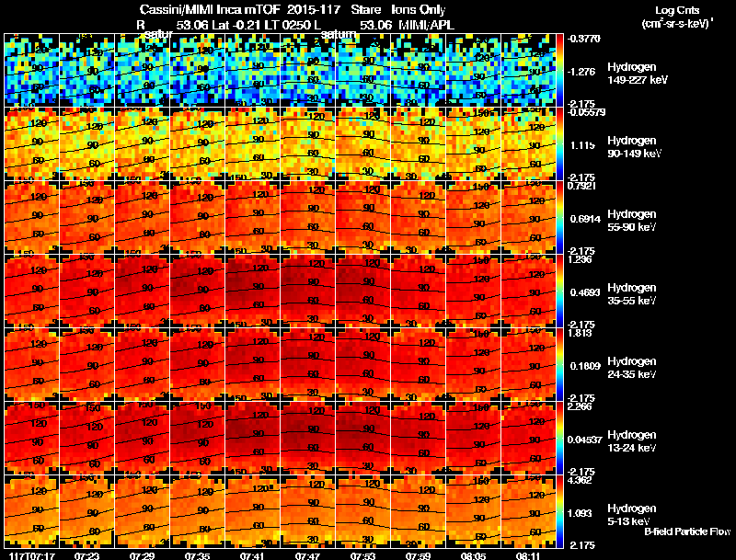Click the '-1.276' colorbar midpoint value
This screenshot has height=560, width=736.
(x=582, y=72)
